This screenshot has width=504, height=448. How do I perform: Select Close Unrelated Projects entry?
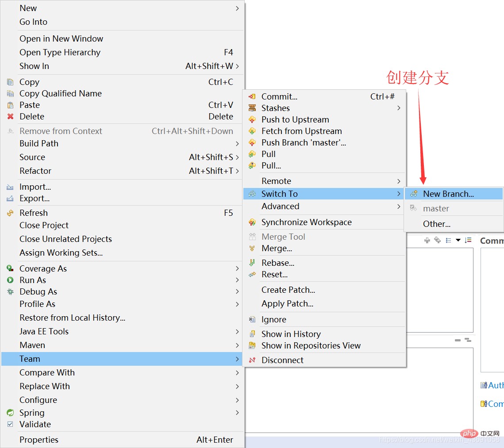point(122,239)
